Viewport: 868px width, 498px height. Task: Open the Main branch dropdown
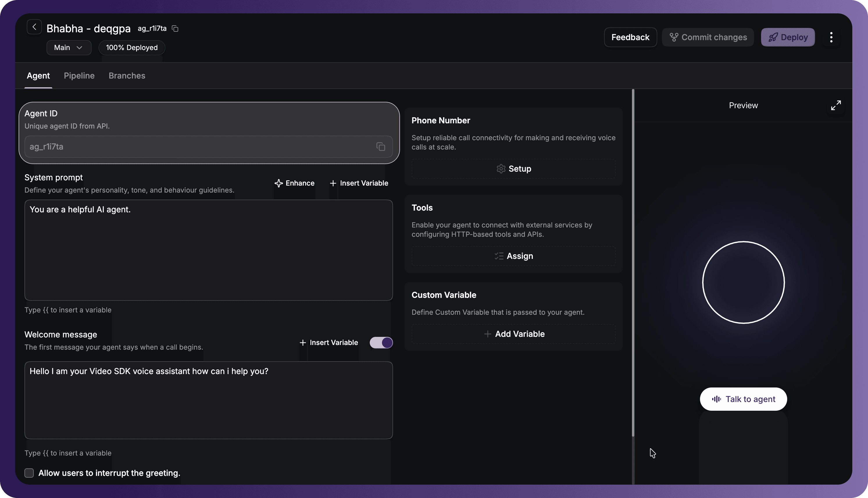coord(69,47)
